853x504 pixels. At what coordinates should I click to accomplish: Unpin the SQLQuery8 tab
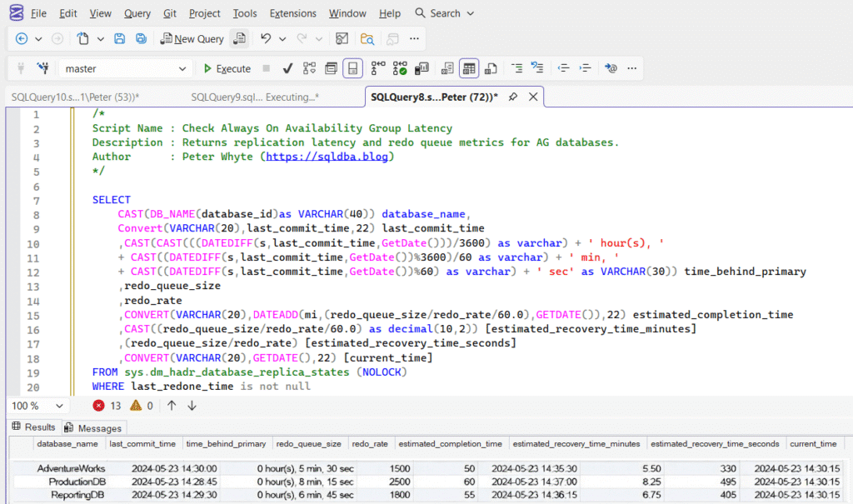click(513, 97)
